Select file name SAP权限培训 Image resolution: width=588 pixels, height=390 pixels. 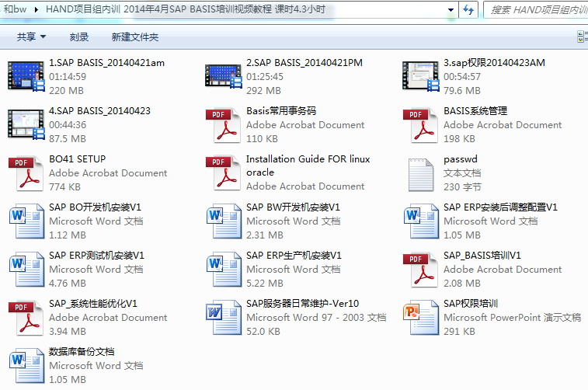pos(471,303)
